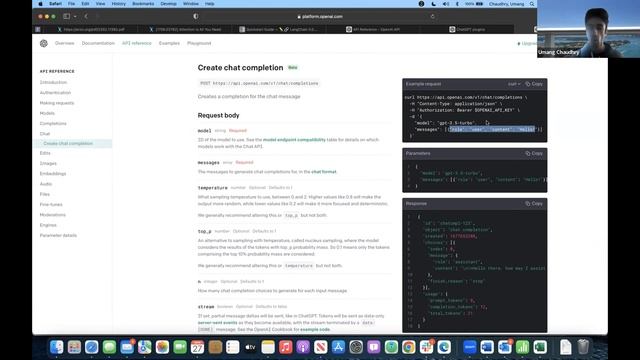
Task: Switch to the Quickstart Guide LangChain tab
Action: point(279,29)
